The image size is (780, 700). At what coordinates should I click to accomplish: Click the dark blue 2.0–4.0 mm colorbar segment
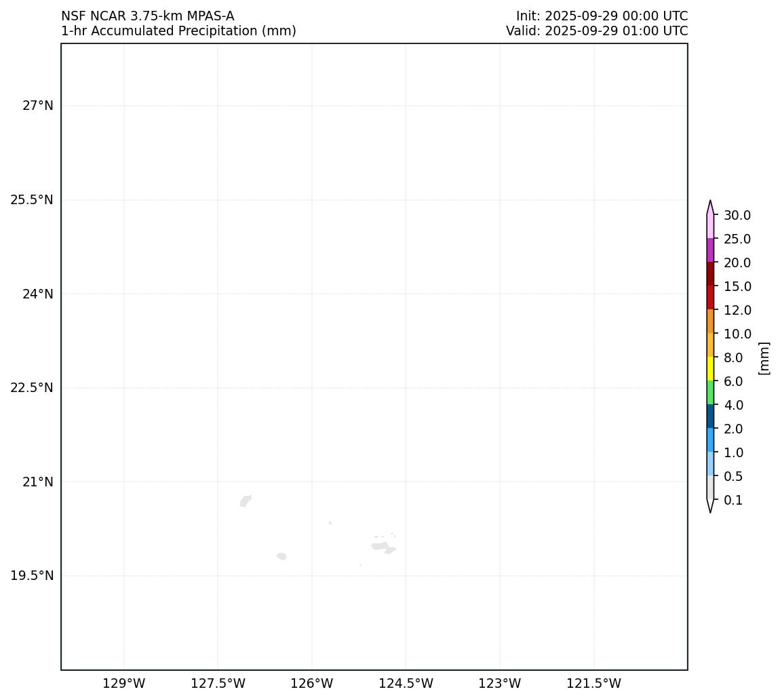pos(710,416)
